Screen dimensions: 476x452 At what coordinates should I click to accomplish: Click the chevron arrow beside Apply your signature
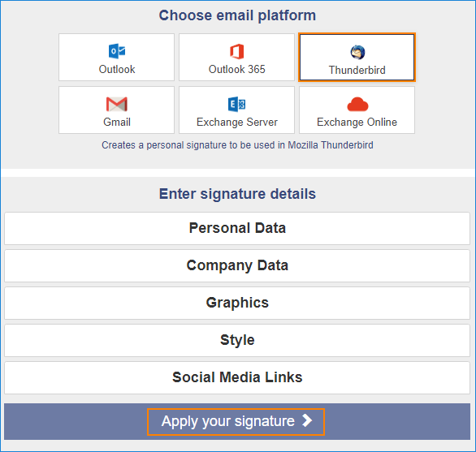[307, 420]
